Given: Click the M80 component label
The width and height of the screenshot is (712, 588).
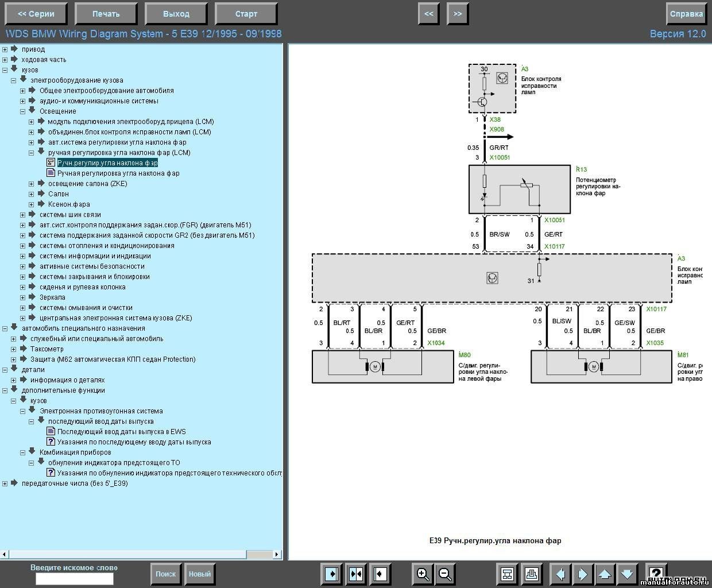Looking at the screenshot, I should [465, 355].
